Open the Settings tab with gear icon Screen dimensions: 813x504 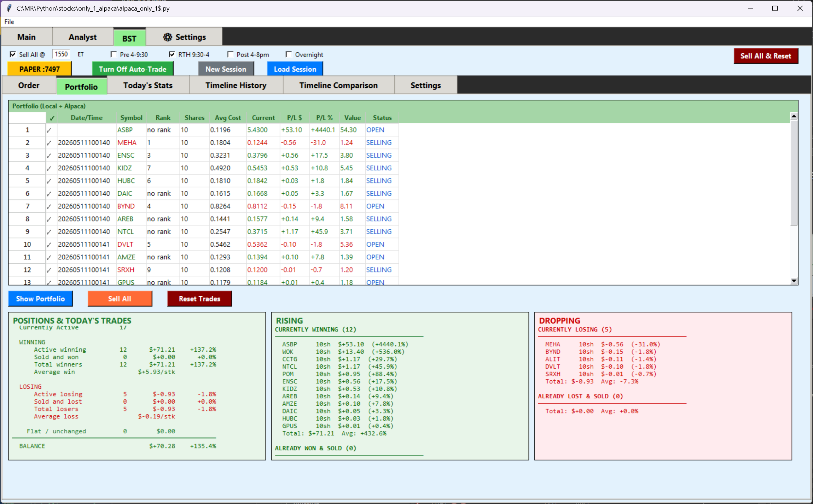[184, 37]
